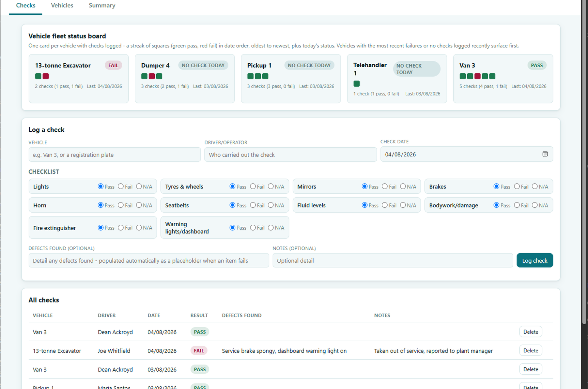Mark Mirrors as Fail
588x389 pixels.
point(385,186)
